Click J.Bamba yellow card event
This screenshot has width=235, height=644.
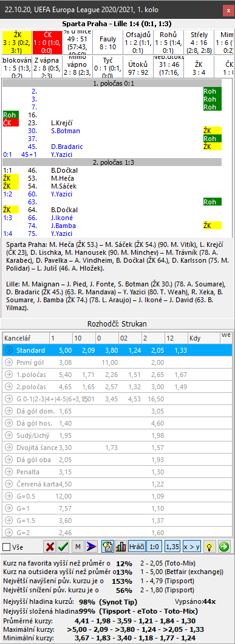pos(63,226)
